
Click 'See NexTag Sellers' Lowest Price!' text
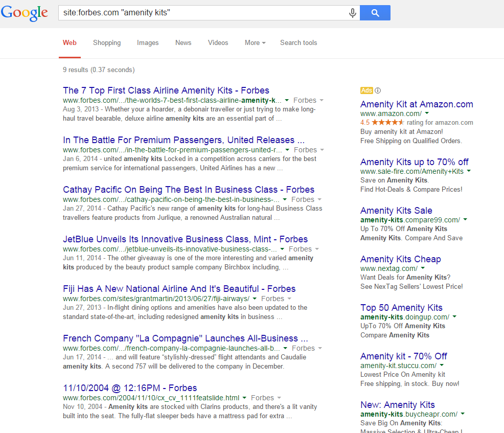coord(411,286)
